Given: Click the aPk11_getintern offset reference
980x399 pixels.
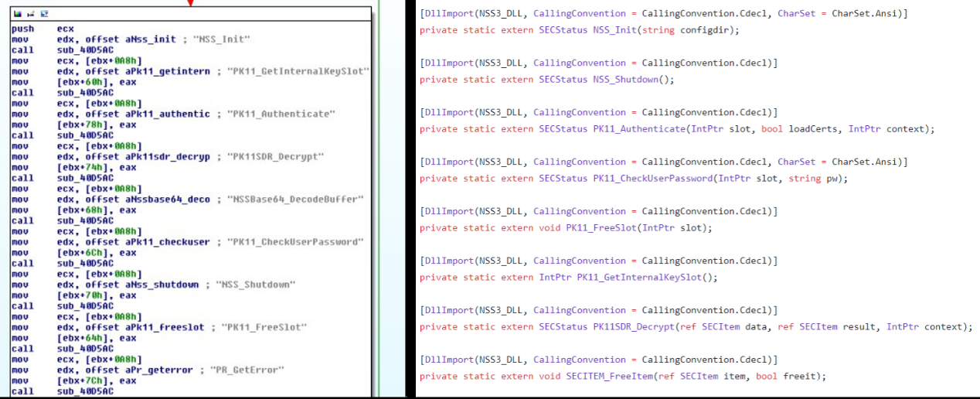Looking at the screenshot, I should point(177,71).
